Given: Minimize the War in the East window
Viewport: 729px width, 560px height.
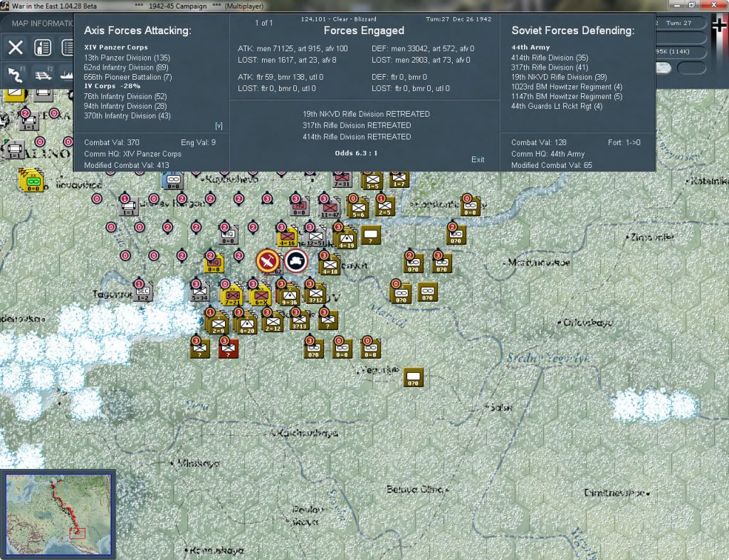Looking at the screenshot, I should pyautogui.click(x=678, y=5).
